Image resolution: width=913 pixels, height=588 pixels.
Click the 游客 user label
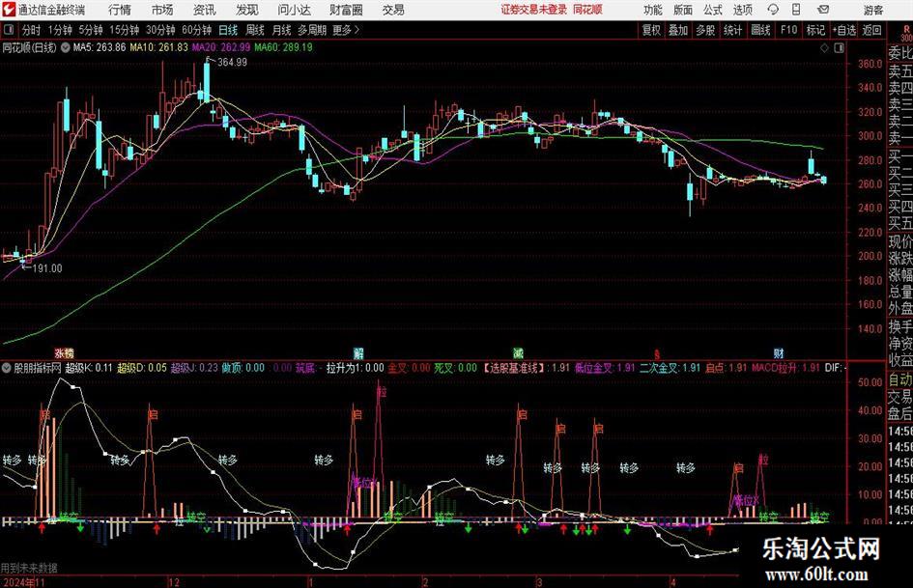(873, 10)
